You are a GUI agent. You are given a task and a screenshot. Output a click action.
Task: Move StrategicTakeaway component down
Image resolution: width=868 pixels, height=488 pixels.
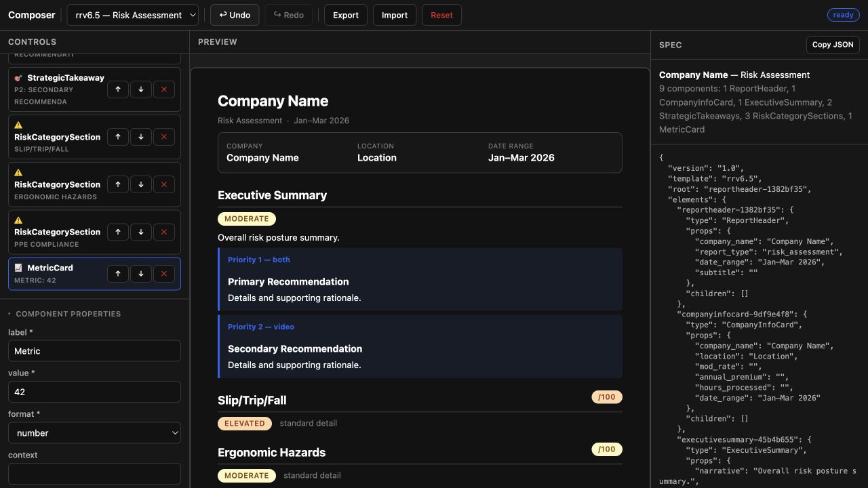(141, 89)
